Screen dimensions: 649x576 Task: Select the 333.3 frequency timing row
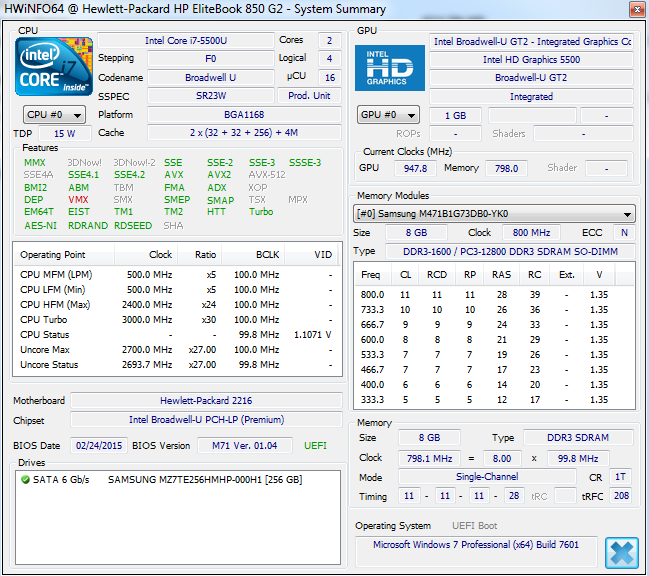[494, 400]
